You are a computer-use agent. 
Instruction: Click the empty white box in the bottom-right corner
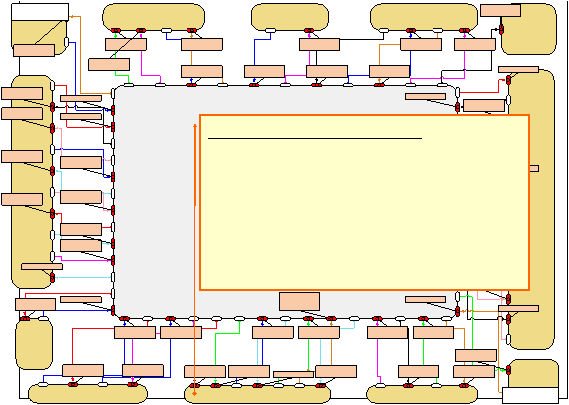click(x=530, y=396)
